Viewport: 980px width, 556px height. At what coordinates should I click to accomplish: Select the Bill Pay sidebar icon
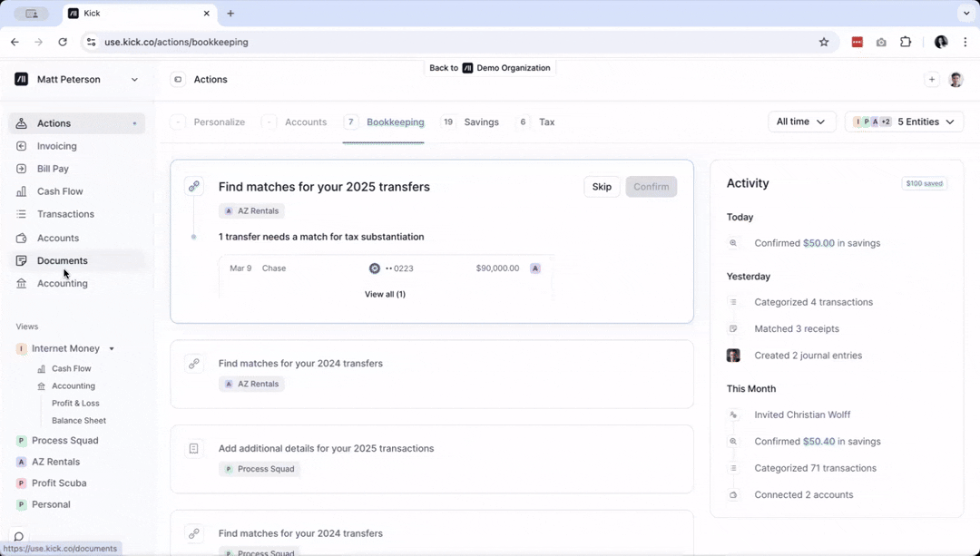[x=20, y=169]
